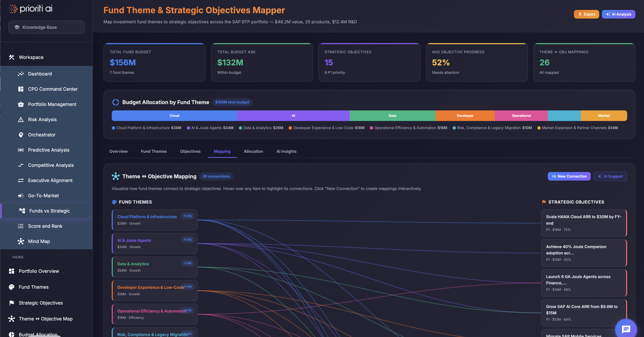The width and height of the screenshot is (644, 337).
Task: Select Developer Experience & Low-Code theme card
Action: 155,290
